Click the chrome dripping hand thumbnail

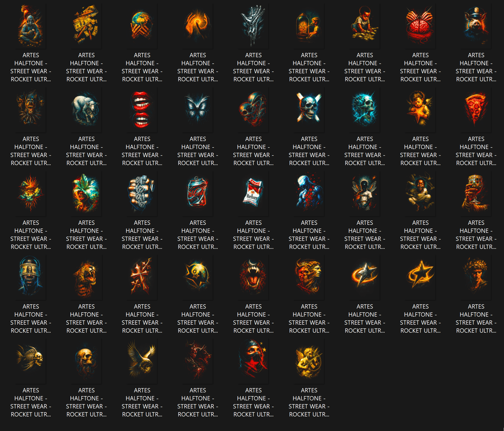coord(253,26)
